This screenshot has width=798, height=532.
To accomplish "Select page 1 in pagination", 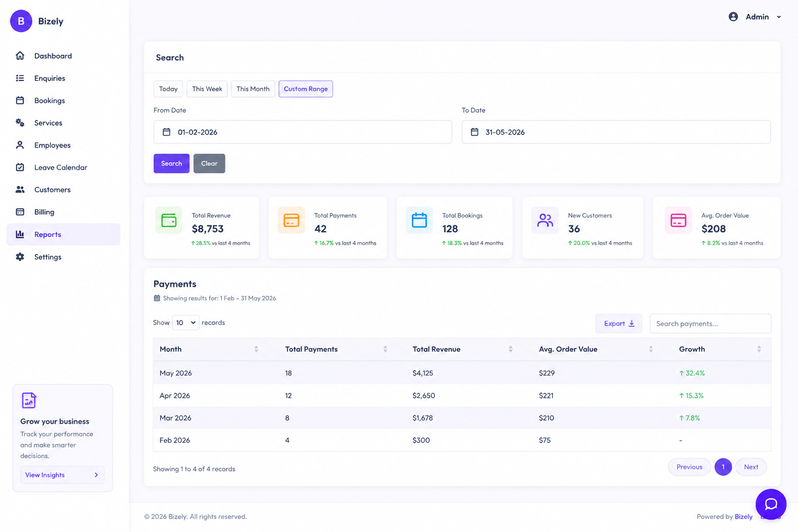I will click(x=723, y=467).
